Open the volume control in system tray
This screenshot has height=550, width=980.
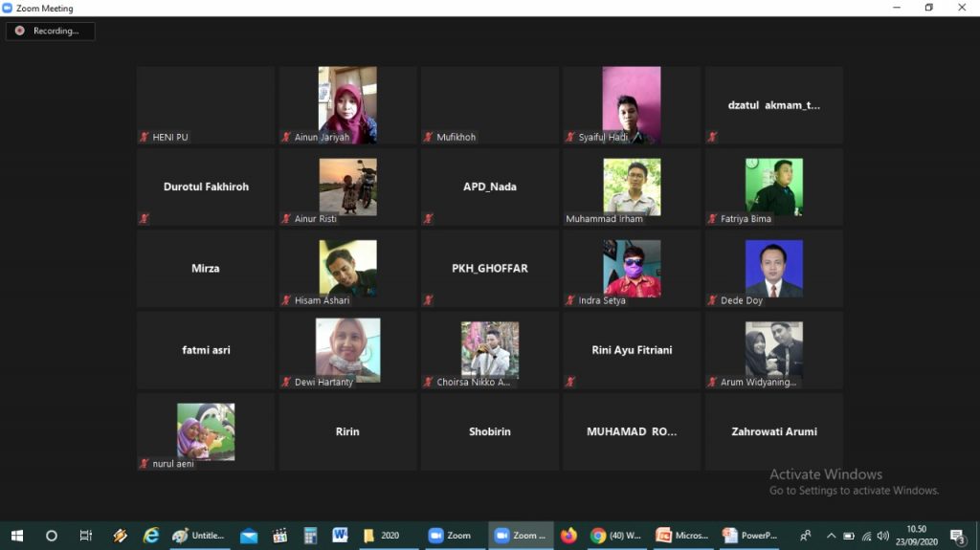[882, 536]
